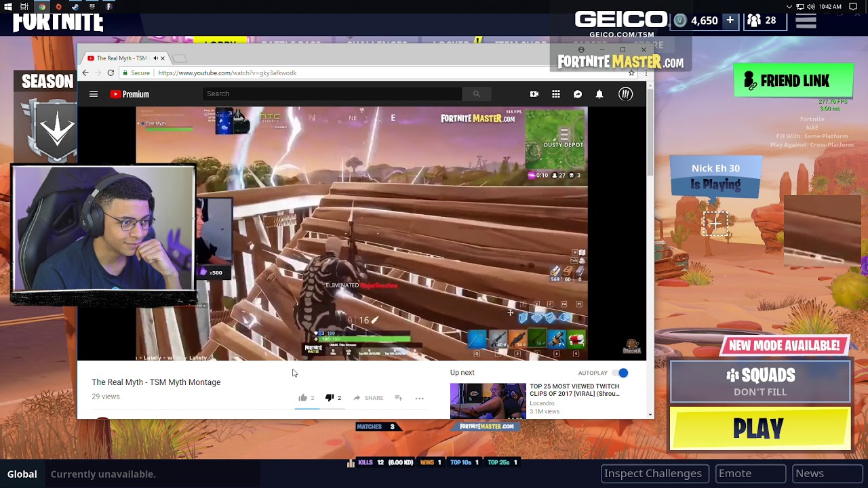Open the Fortnite Friend Link button
The height and width of the screenshot is (488, 868).
click(793, 81)
